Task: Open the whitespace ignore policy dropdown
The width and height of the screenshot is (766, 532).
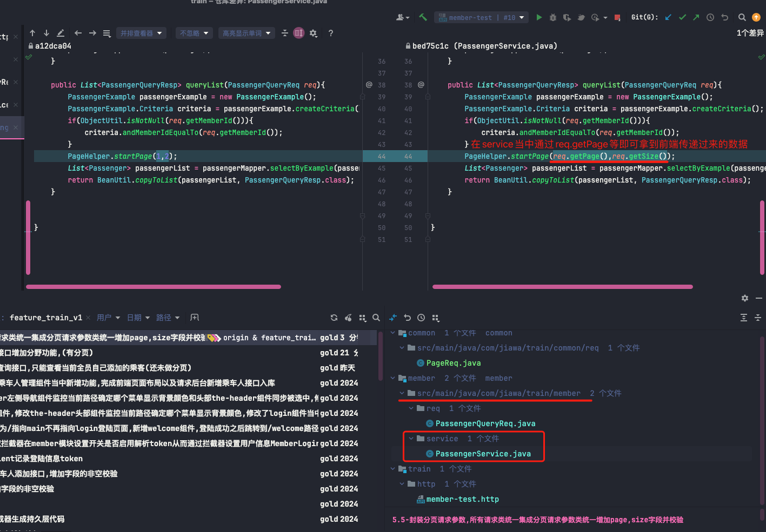Action: (194, 33)
